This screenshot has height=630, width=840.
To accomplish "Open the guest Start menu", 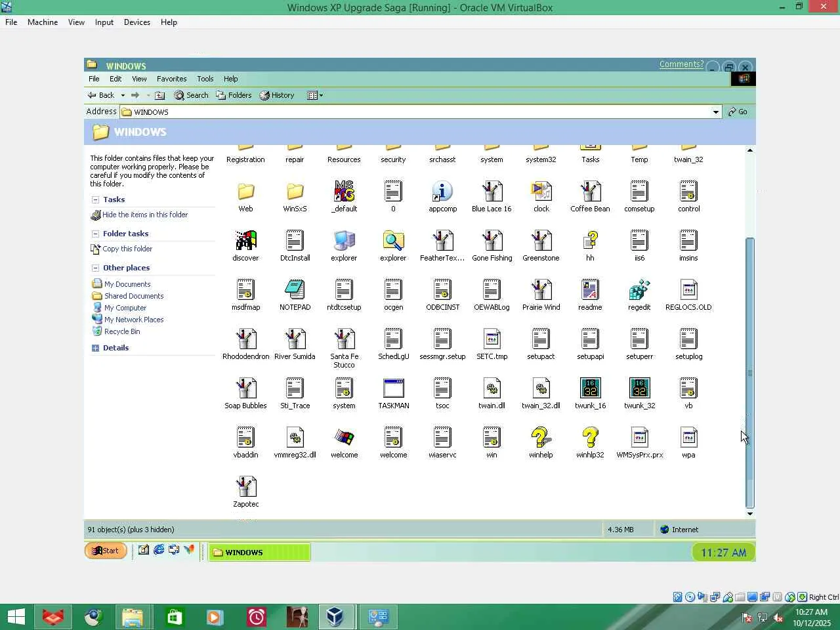I will tap(106, 551).
